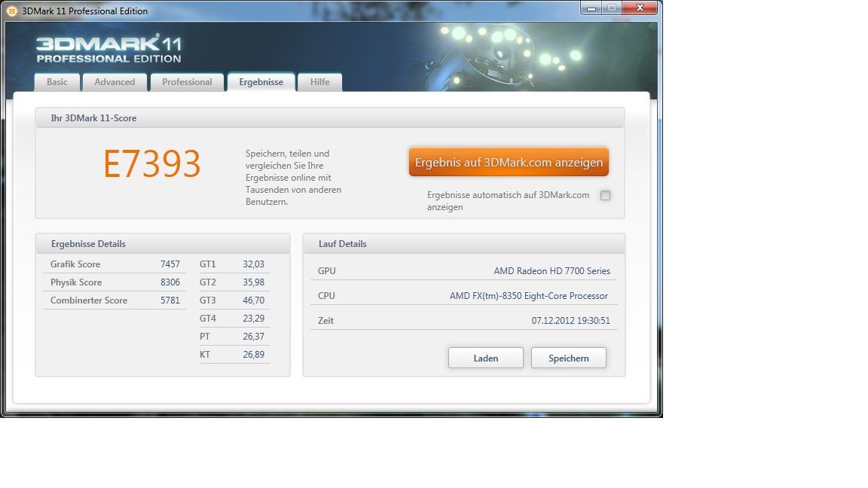Viewport: 868px width, 488px height.
Task: Select the Grafik Score value 7457
Action: pyautogui.click(x=170, y=264)
